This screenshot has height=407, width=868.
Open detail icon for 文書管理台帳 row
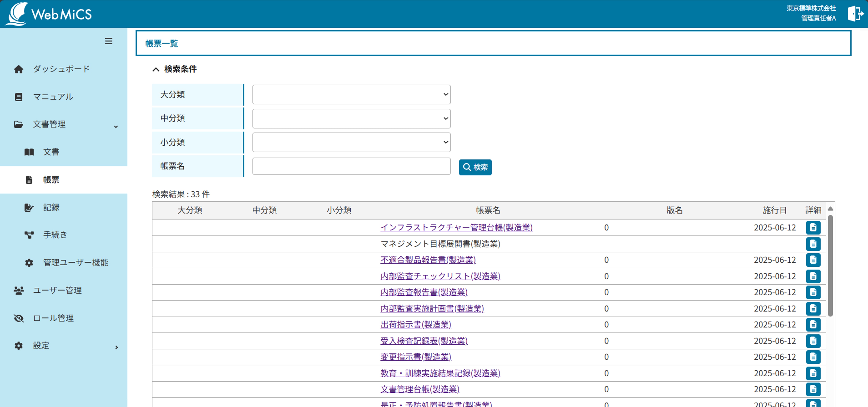point(813,389)
